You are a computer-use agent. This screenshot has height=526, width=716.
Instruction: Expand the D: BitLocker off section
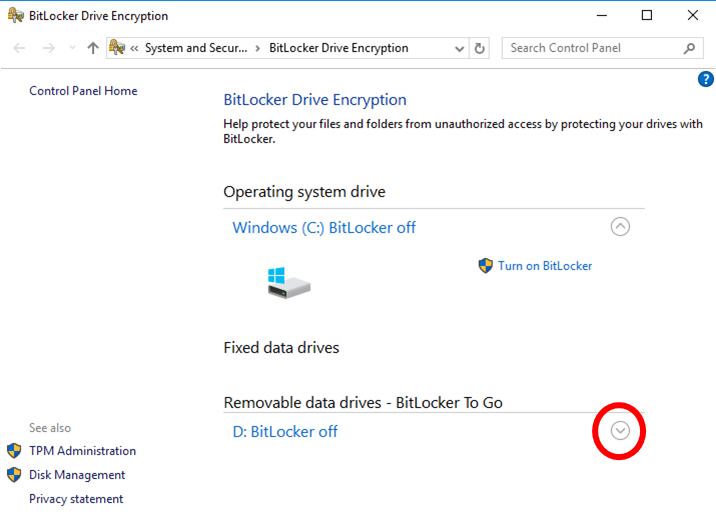(620, 431)
